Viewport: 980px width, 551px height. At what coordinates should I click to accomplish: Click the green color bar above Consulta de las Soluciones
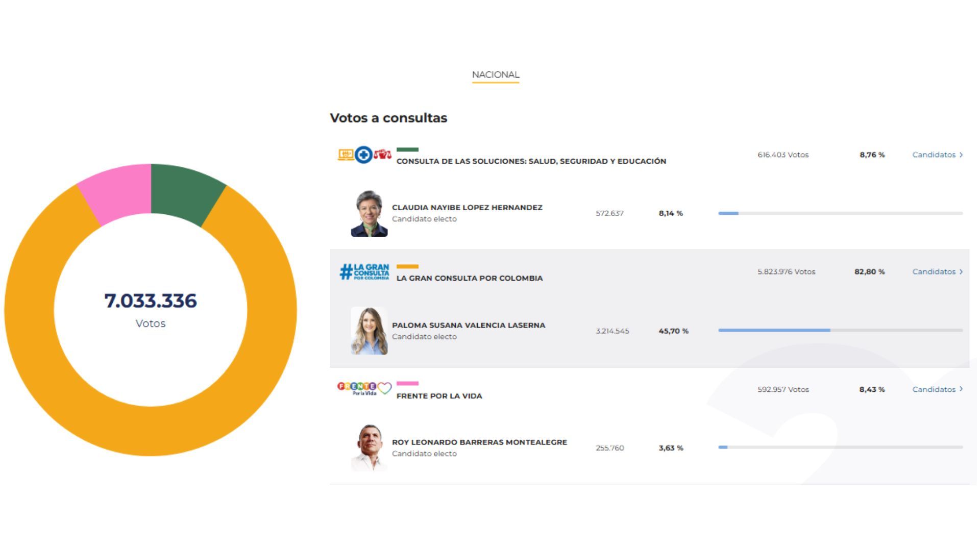pyautogui.click(x=407, y=149)
